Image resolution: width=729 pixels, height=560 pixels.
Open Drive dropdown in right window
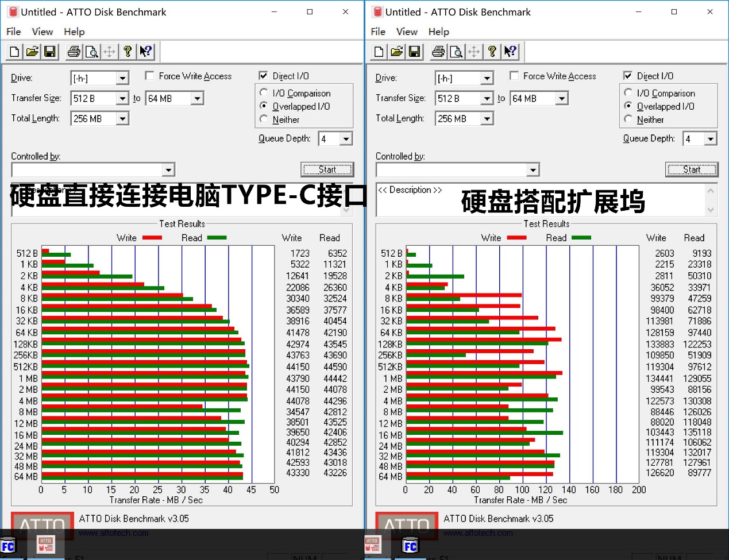(487, 78)
